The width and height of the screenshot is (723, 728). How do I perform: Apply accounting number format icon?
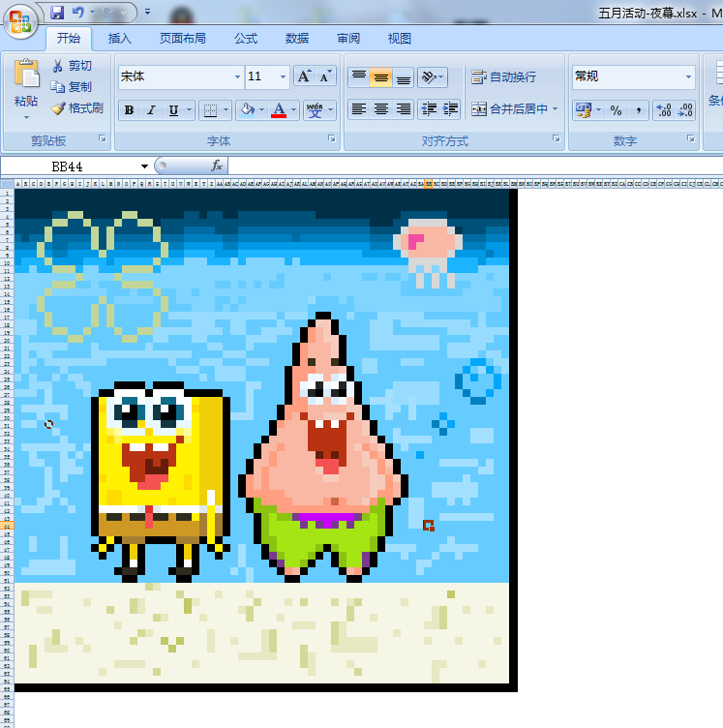[x=584, y=110]
